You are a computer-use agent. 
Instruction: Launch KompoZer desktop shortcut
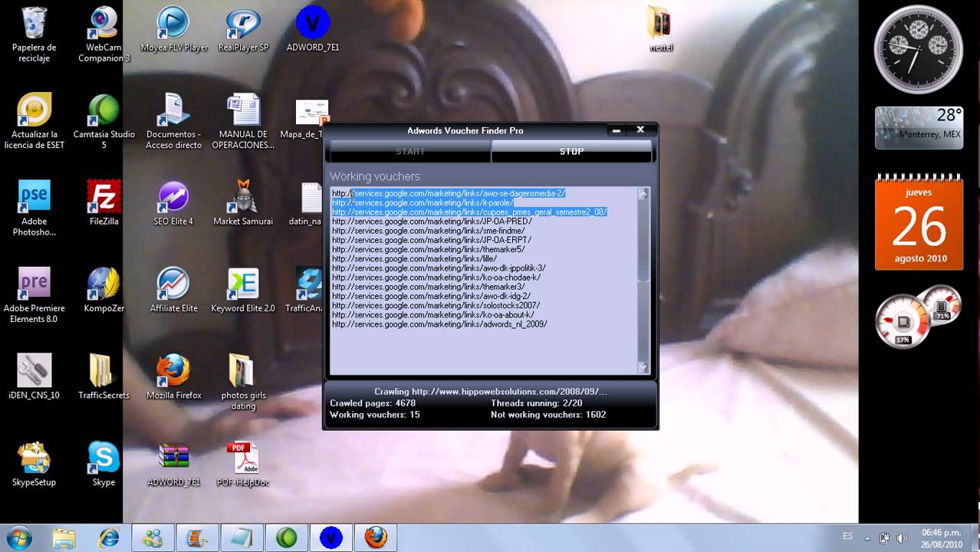click(104, 290)
